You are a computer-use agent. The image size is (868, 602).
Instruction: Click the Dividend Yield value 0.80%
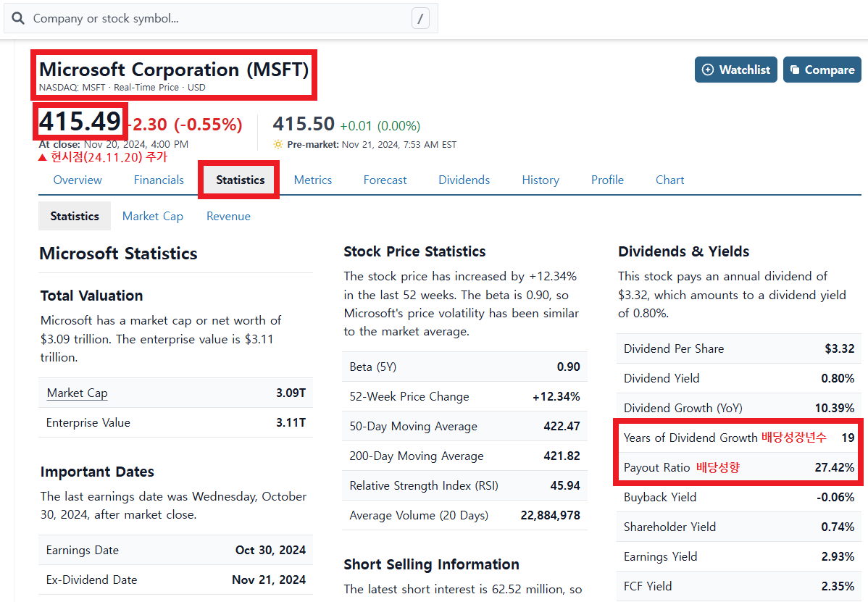coord(838,378)
